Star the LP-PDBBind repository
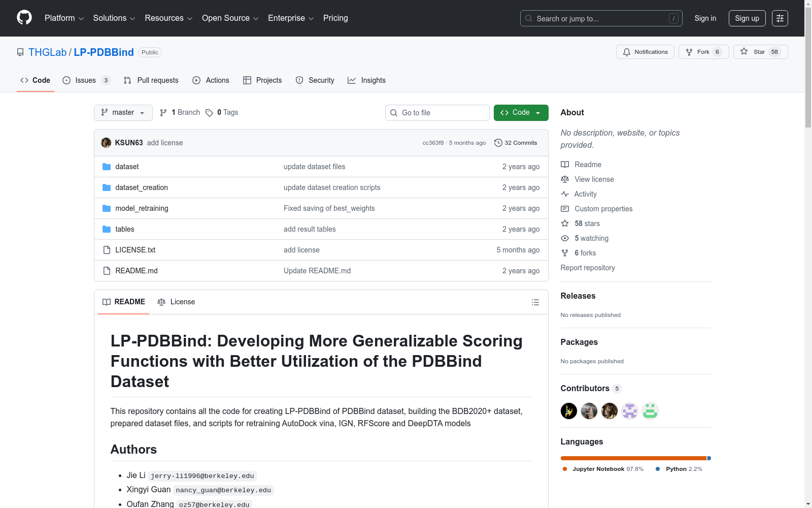Image resolution: width=812 pixels, height=508 pixels. tap(760, 52)
